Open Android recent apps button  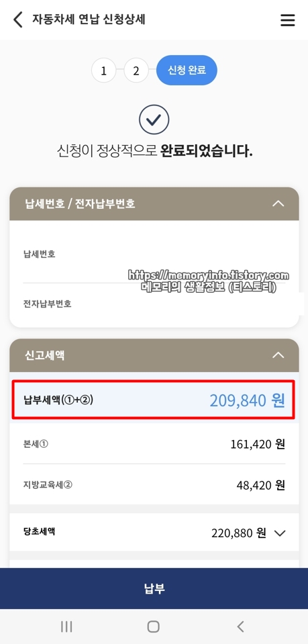point(66,627)
